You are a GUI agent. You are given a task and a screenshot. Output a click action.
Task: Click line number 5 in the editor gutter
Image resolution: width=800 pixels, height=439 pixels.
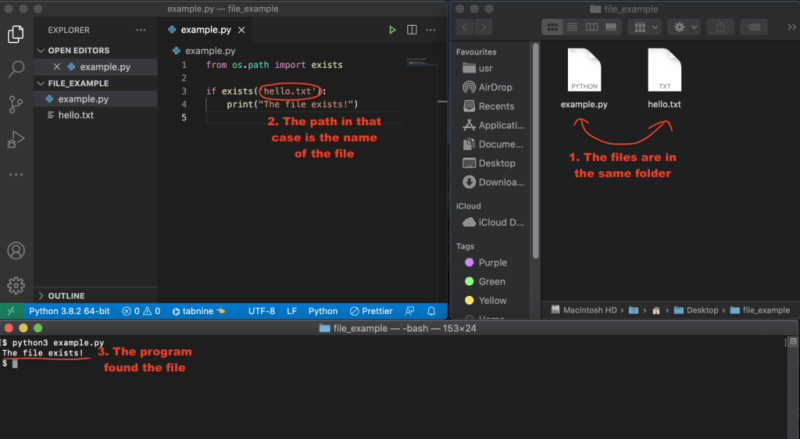click(x=184, y=117)
